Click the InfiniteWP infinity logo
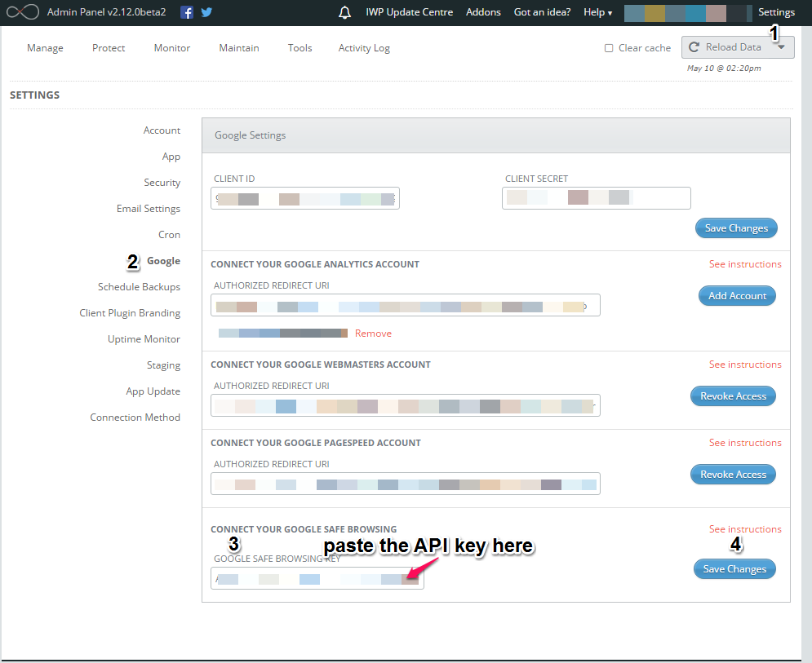Viewport: 812px width, 663px height. [22, 12]
